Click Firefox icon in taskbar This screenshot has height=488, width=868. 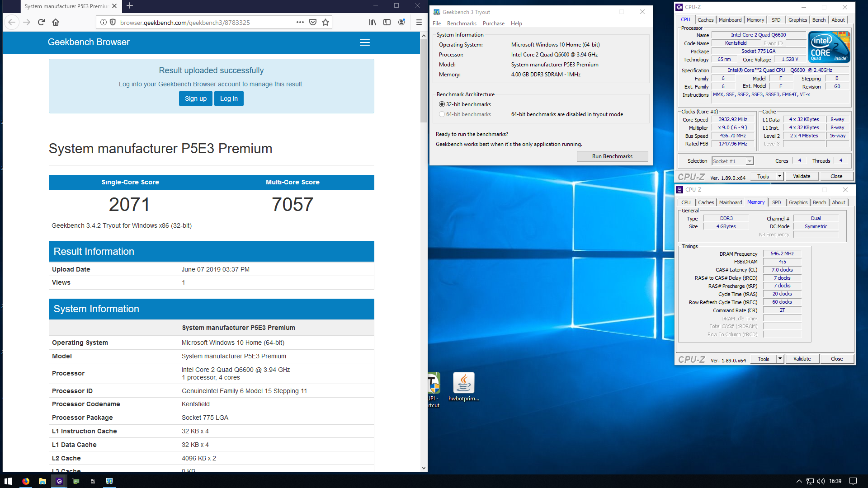coord(26,481)
